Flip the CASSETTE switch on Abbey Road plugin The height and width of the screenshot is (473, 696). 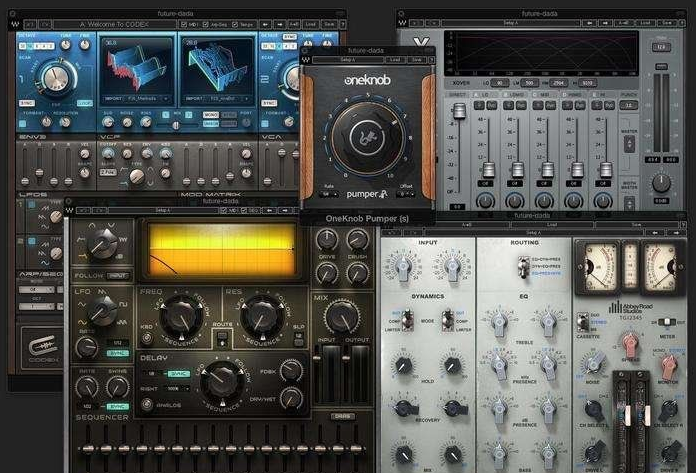point(583,322)
